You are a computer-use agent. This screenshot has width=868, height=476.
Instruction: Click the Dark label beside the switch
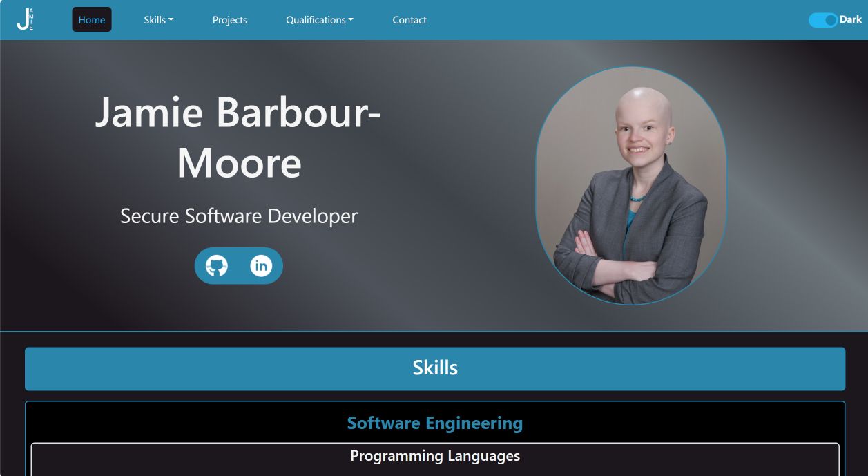click(851, 20)
